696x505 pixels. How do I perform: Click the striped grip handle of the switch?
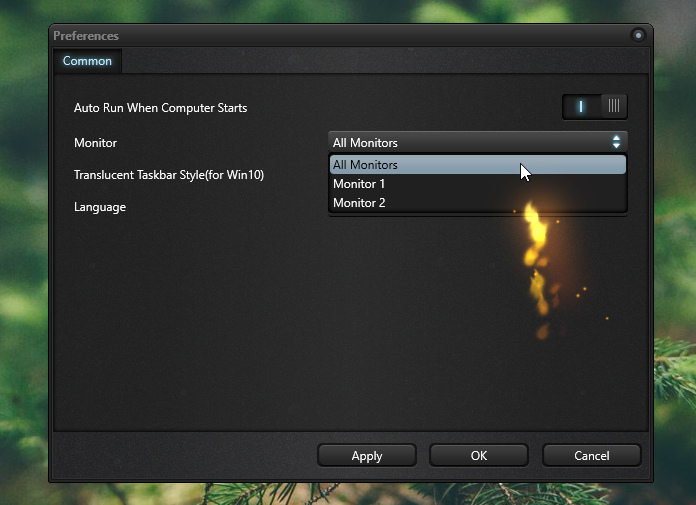tap(613, 106)
